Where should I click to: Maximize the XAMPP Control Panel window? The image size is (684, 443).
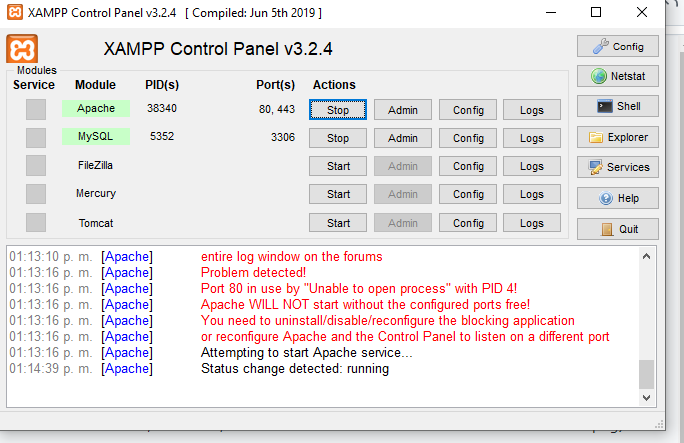(596, 12)
